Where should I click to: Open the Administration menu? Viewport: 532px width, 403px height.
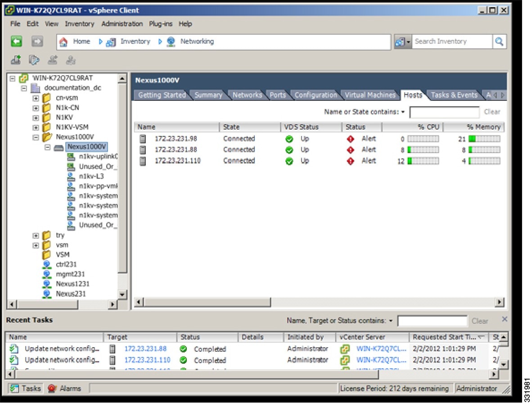(122, 24)
